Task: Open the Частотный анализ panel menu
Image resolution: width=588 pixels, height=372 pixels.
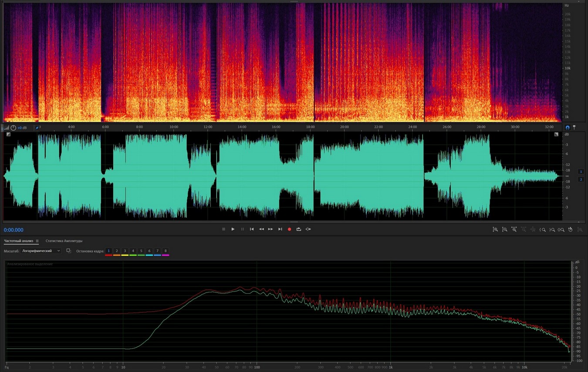Action: pos(37,241)
